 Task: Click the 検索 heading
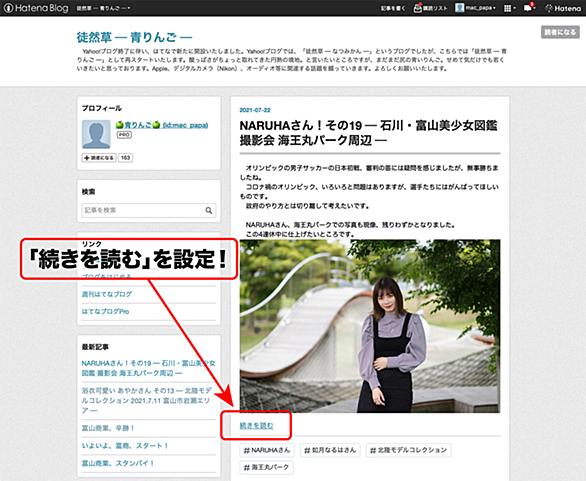[x=89, y=192]
